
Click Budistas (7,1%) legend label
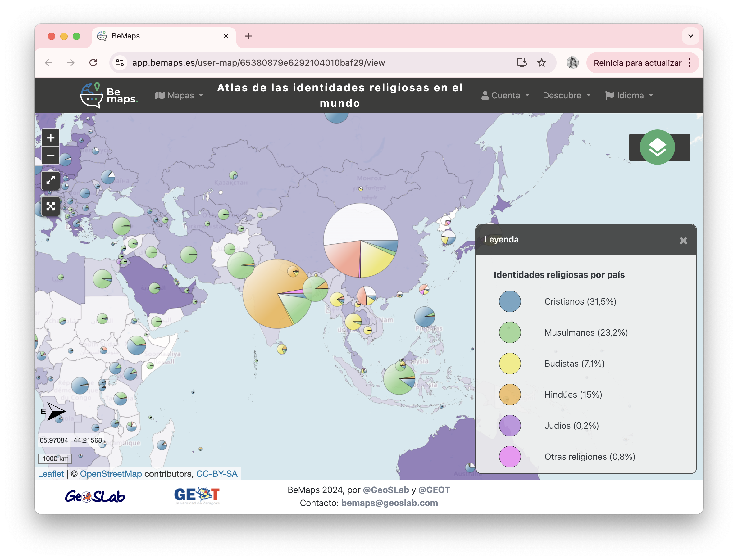tap(574, 364)
